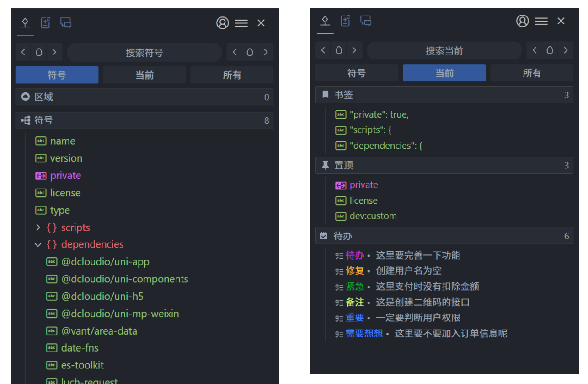Switch to 当前 tab in left panel
The image size is (588, 384).
point(144,75)
